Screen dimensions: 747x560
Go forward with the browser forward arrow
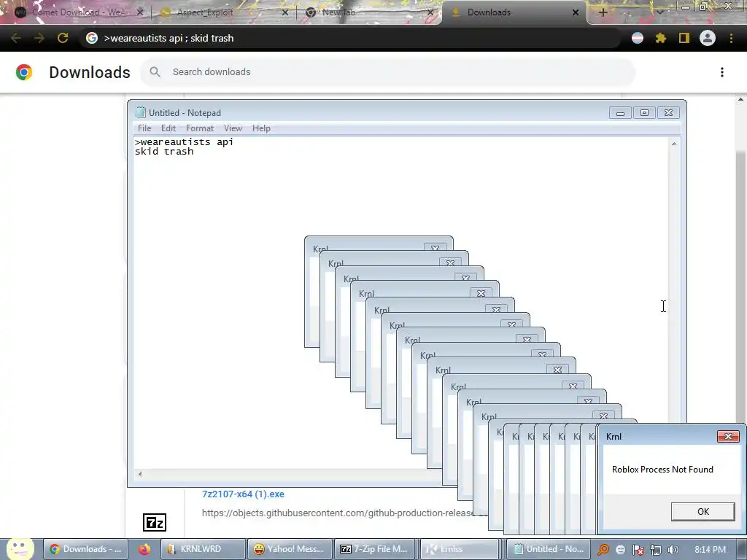tap(39, 38)
